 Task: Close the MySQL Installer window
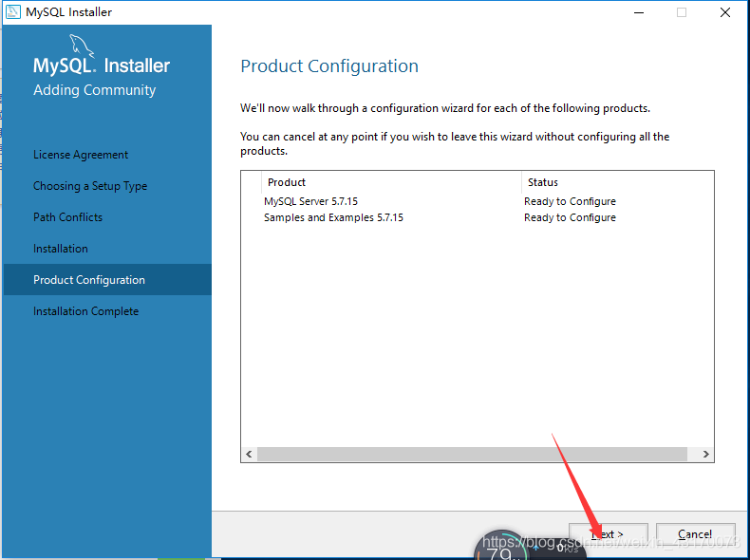[725, 12]
